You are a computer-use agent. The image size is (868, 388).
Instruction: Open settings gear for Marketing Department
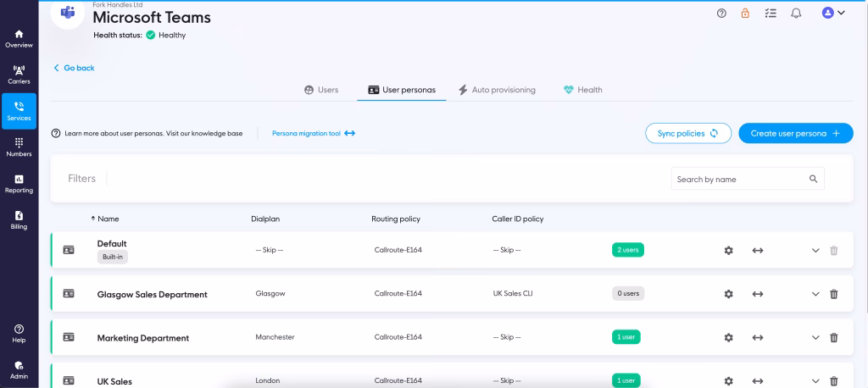click(x=728, y=337)
